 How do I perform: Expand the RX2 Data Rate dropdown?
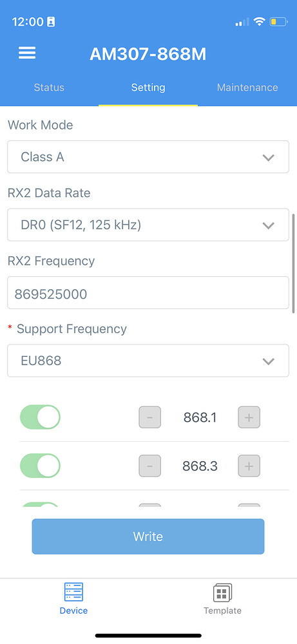[x=148, y=225]
